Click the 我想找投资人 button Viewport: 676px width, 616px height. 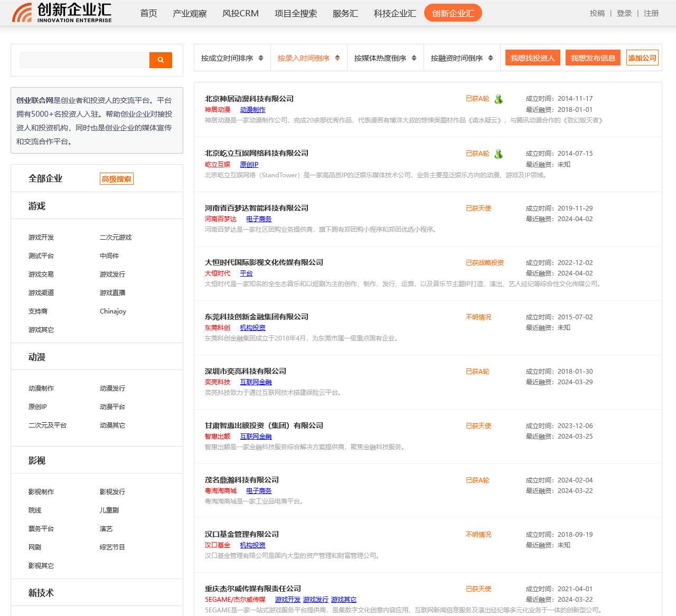[532, 58]
